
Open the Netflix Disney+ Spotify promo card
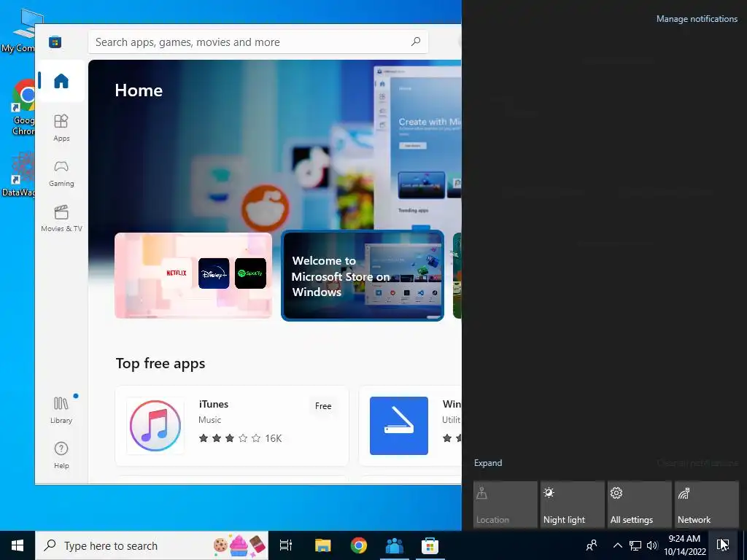point(193,275)
